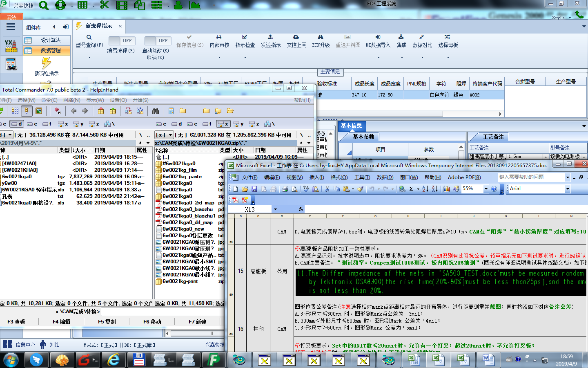Click the green scissors icon in EDS quick toolbar

point(105,5)
